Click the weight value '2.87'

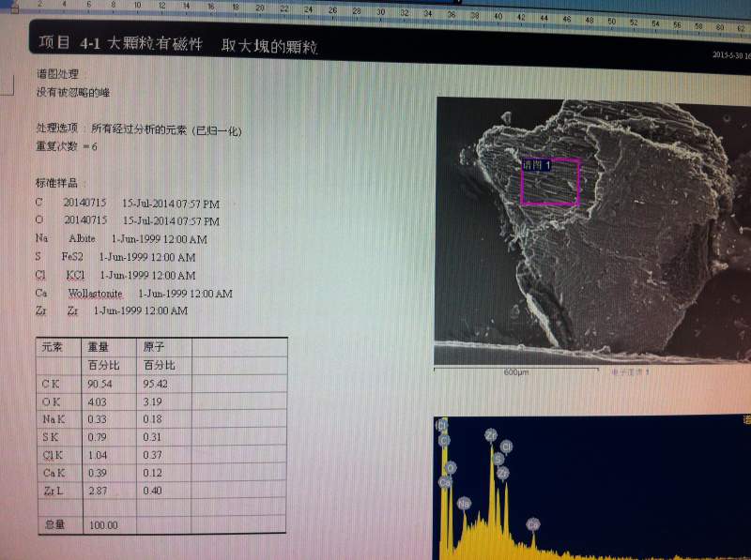coord(98,491)
